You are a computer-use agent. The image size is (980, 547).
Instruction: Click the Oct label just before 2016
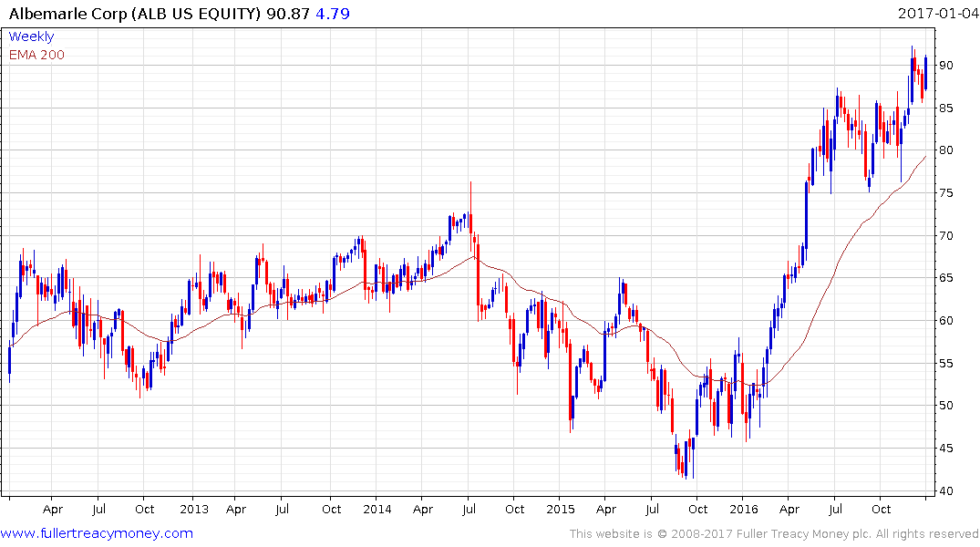coord(697,509)
